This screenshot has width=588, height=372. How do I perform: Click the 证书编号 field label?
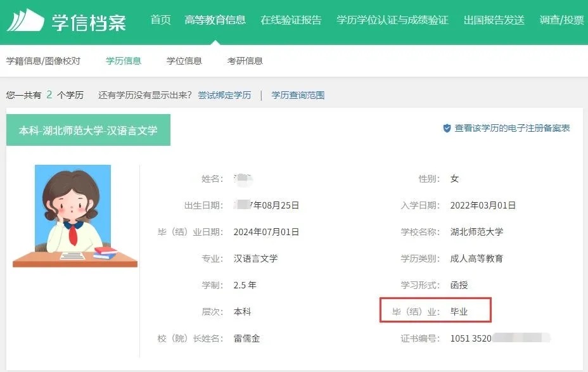(x=420, y=338)
